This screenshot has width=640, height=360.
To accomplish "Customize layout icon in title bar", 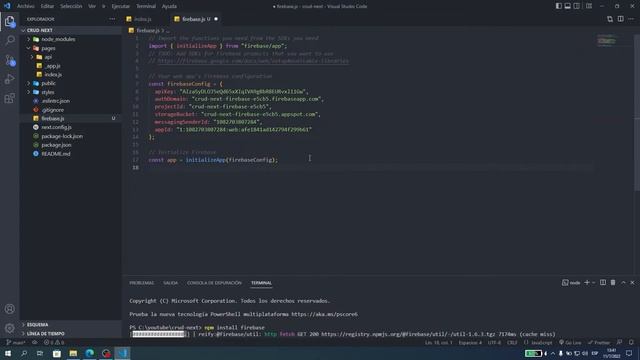I will coord(589,6).
